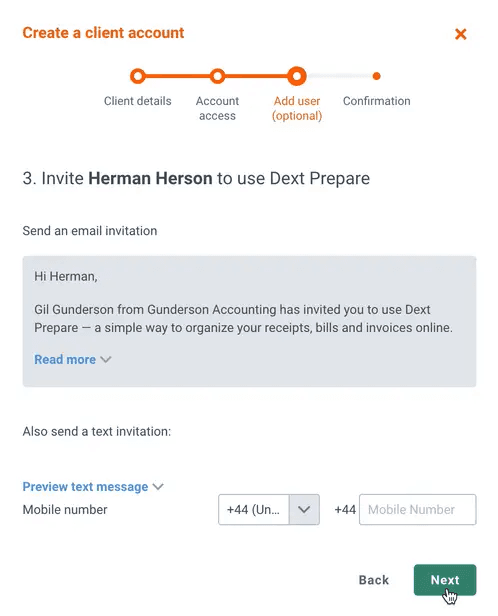Select the +44 (Un... country code box
The height and width of the screenshot is (616, 498).
pyautogui.click(x=254, y=510)
